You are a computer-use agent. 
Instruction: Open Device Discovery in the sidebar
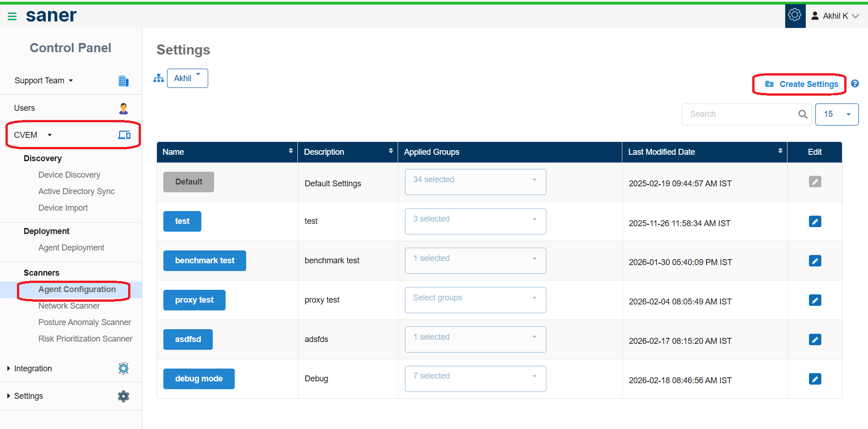(x=69, y=175)
